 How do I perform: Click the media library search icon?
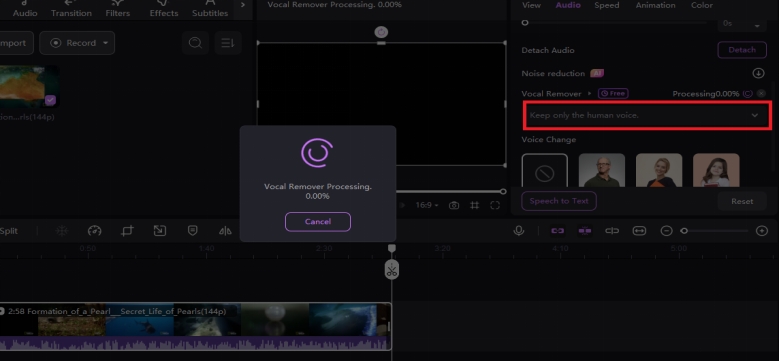pyautogui.click(x=195, y=43)
